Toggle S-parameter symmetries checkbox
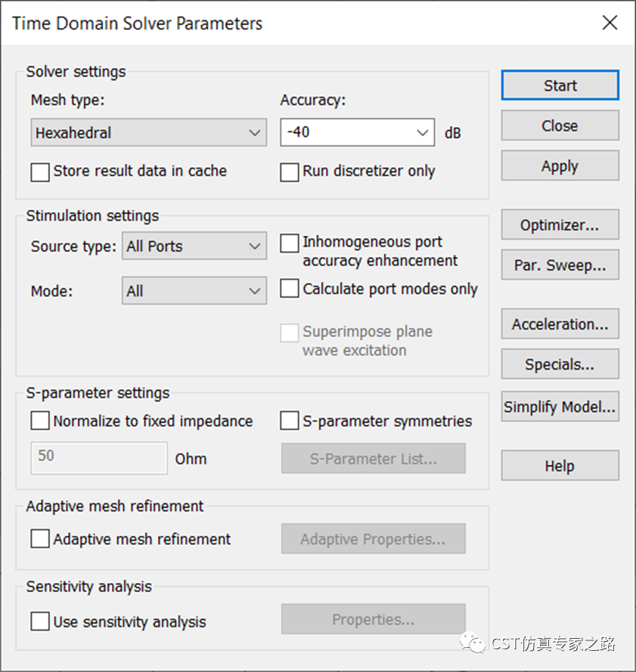 (x=290, y=420)
